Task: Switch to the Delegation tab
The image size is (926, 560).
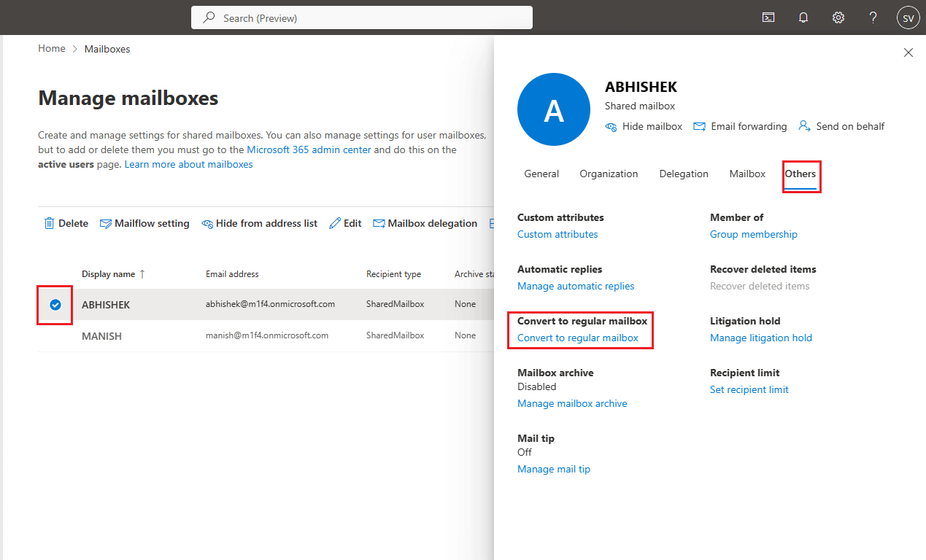Action: [x=683, y=174]
